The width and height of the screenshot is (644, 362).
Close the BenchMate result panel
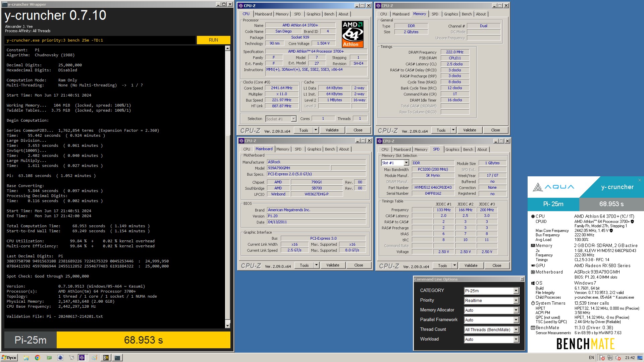[639, 180]
